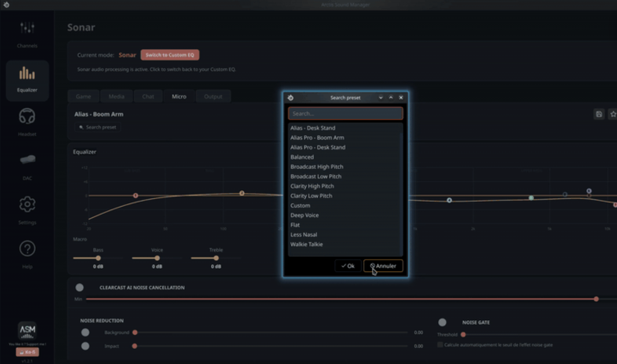Screen dimensions: 617x364
Task: Minimize the Search preset dialog with down chevron
Action: (381, 97)
